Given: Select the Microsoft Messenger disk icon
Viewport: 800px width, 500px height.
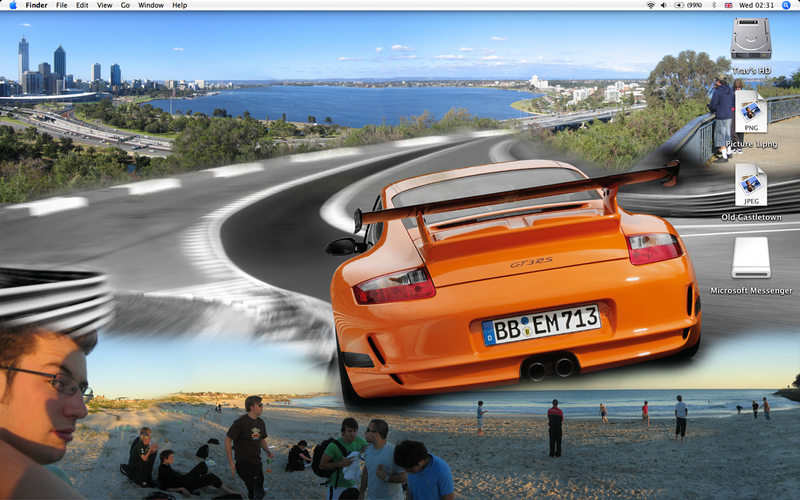Looking at the screenshot, I should pyautogui.click(x=751, y=257).
